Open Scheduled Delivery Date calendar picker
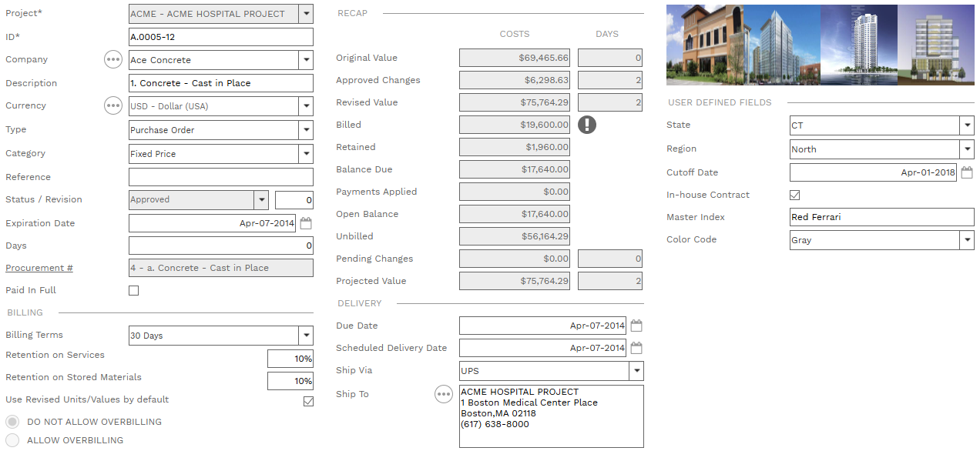 (x=636, y=348)
